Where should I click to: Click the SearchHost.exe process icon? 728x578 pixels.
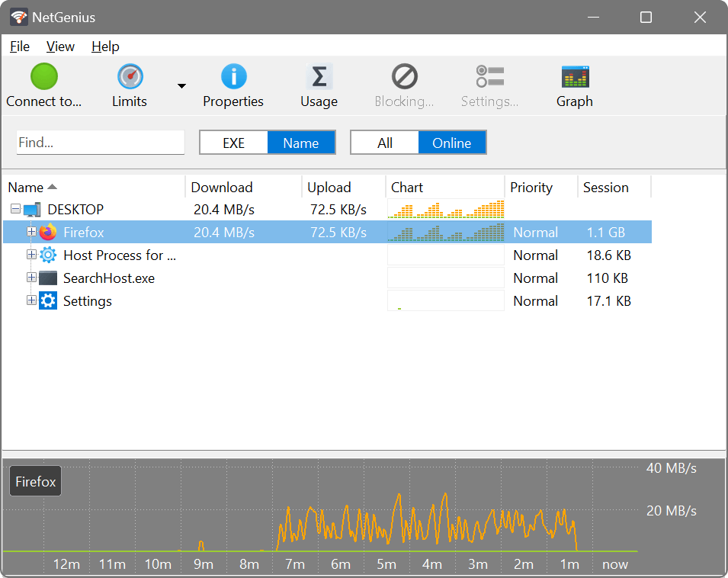click(x=48, y=278)
